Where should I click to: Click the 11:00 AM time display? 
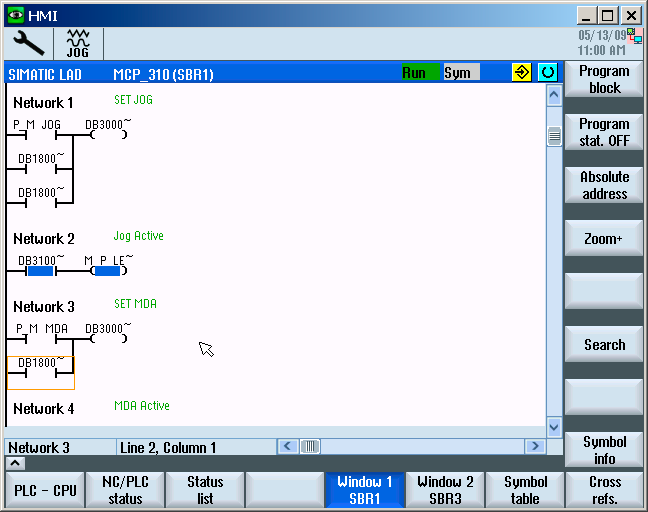click(x=601, y=50)
